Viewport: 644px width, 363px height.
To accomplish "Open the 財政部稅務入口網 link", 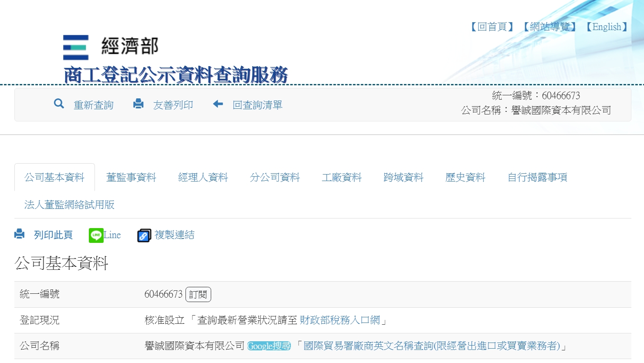I will coord(340,320).
